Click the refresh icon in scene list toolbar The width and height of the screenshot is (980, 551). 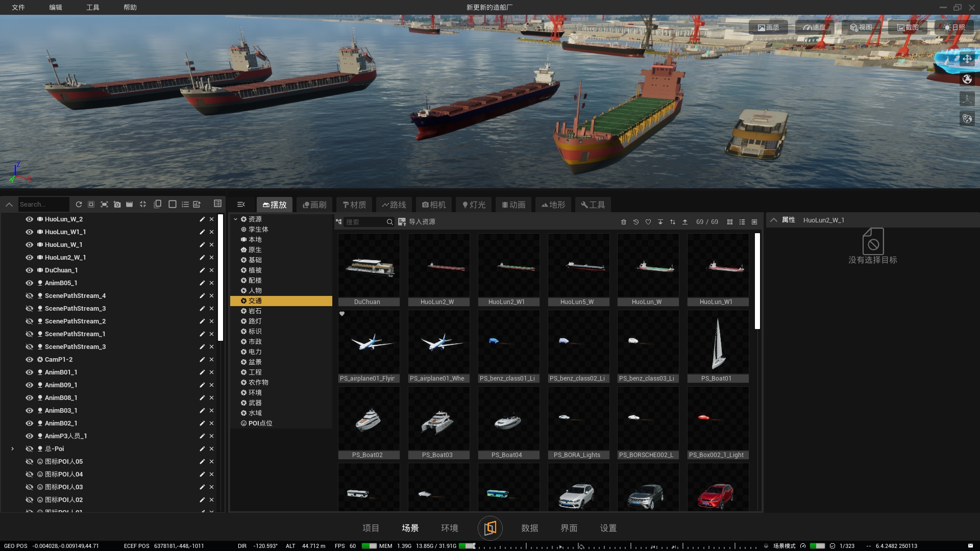(x=79, y=205)
